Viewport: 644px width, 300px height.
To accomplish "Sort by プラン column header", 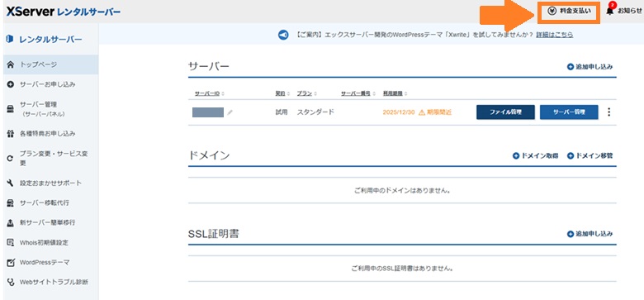I will click(307, 93).
